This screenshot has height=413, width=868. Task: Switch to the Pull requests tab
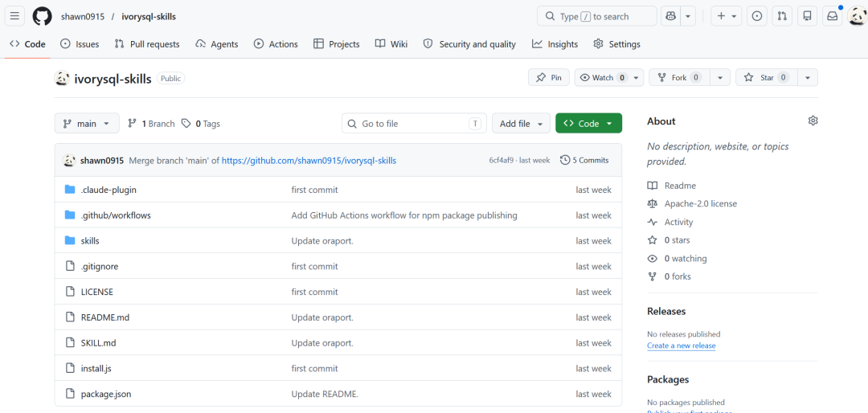[147, 44]
